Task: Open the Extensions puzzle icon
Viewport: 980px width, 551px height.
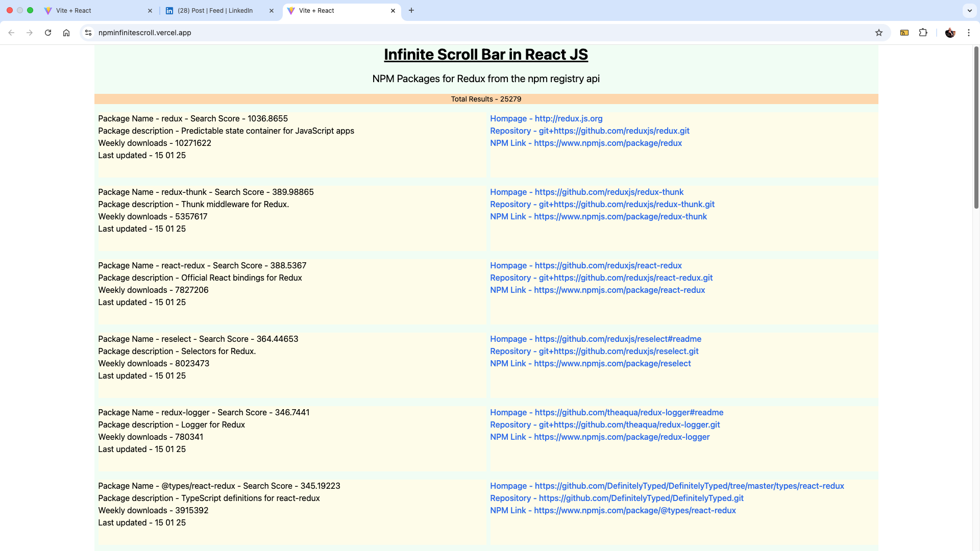Action: (x=923, y=33)
